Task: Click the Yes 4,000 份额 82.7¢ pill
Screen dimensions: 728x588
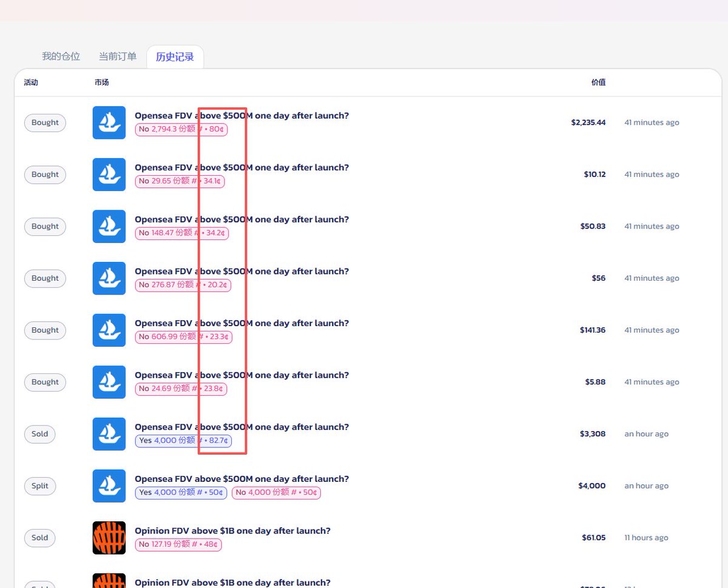Action: [183, 441]
